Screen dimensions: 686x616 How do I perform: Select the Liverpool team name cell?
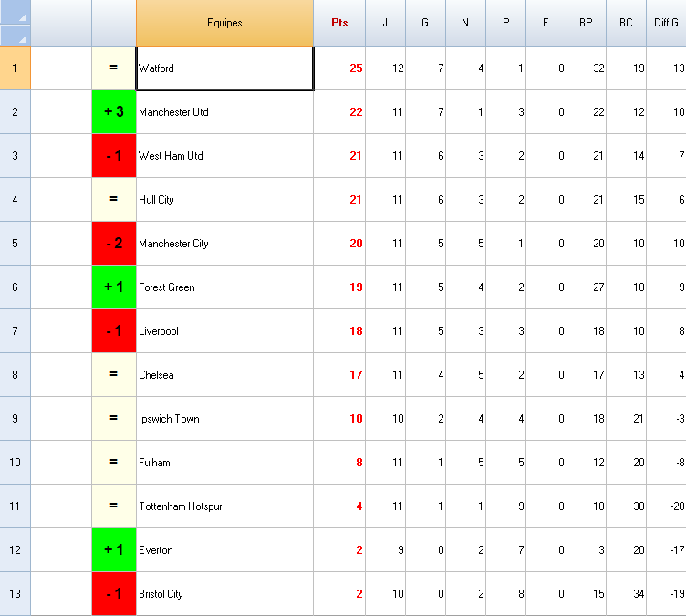[224, 331]
